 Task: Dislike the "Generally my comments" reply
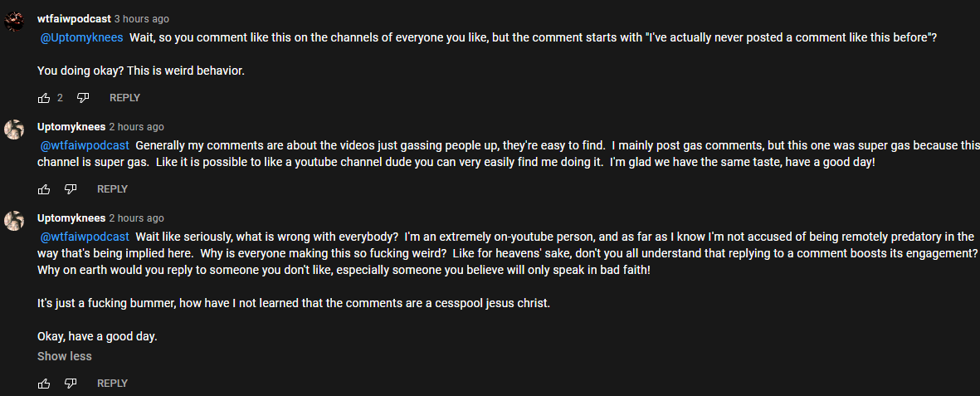71,189
